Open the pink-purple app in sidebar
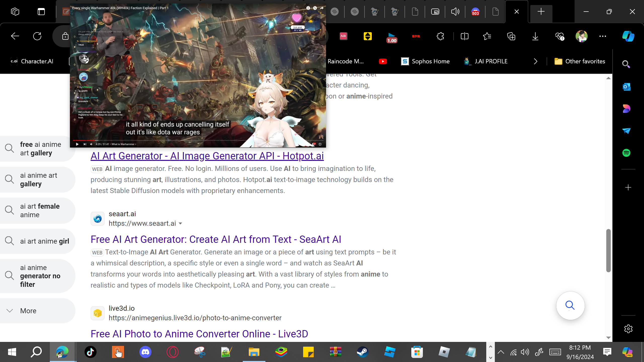 [626, 109]
